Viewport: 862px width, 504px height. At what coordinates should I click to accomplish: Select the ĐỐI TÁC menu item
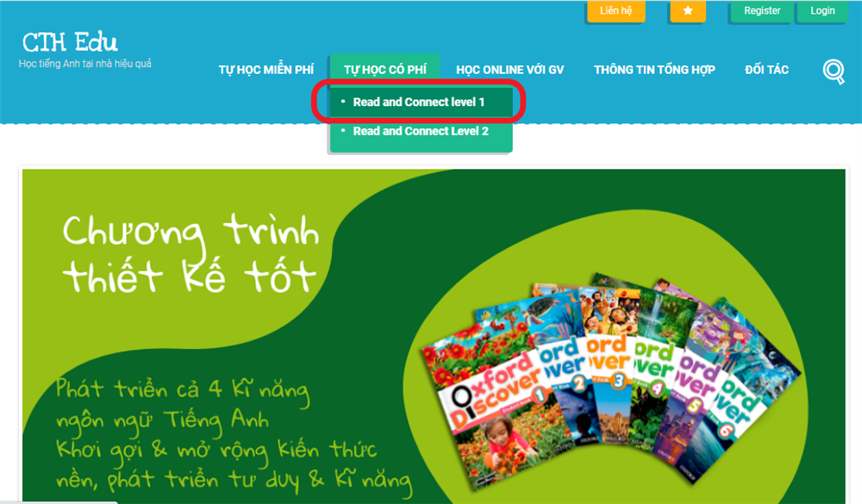coord(766,70)
